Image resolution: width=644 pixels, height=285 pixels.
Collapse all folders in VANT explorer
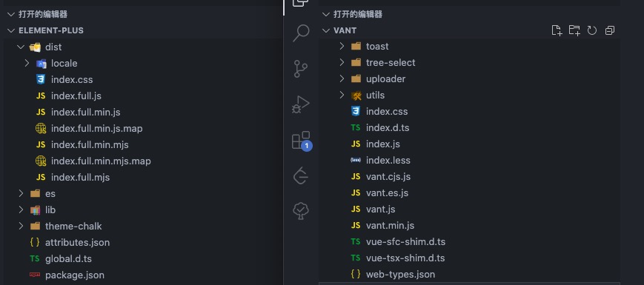click(610, 30)
